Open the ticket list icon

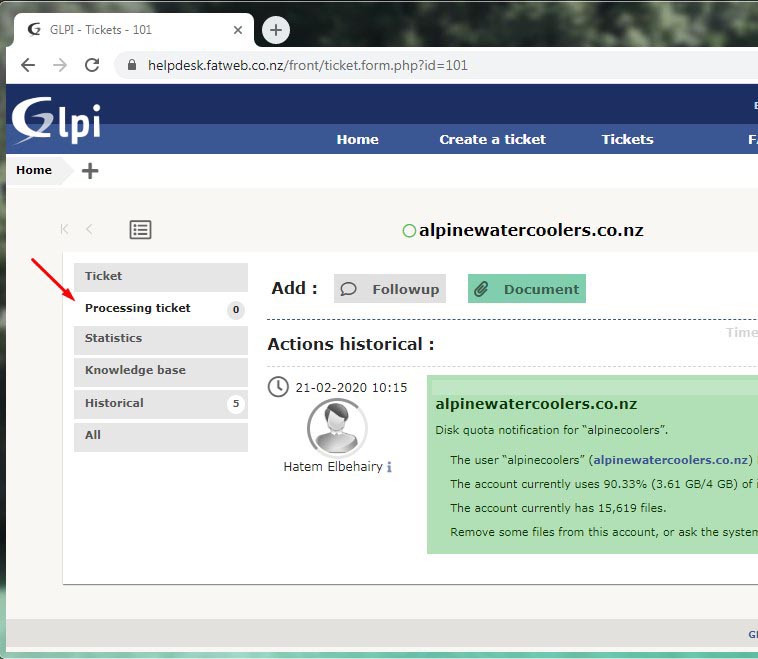pyautogui.click(x=140, y=230)
